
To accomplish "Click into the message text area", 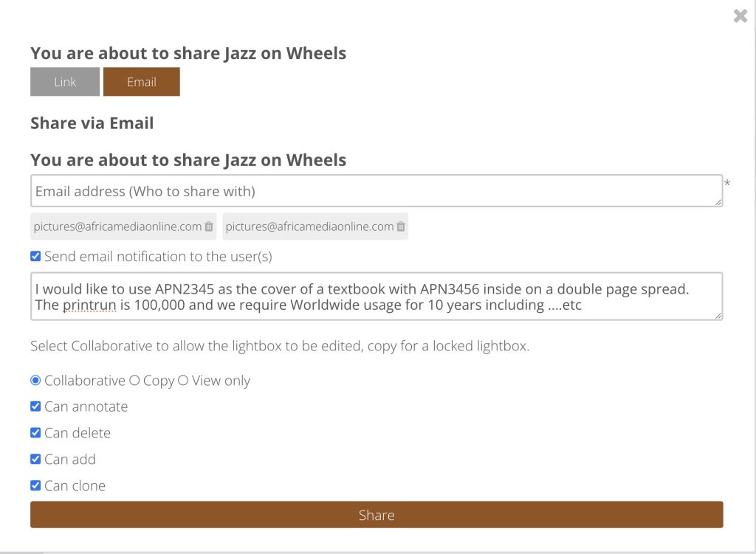I will coord(377,297).
